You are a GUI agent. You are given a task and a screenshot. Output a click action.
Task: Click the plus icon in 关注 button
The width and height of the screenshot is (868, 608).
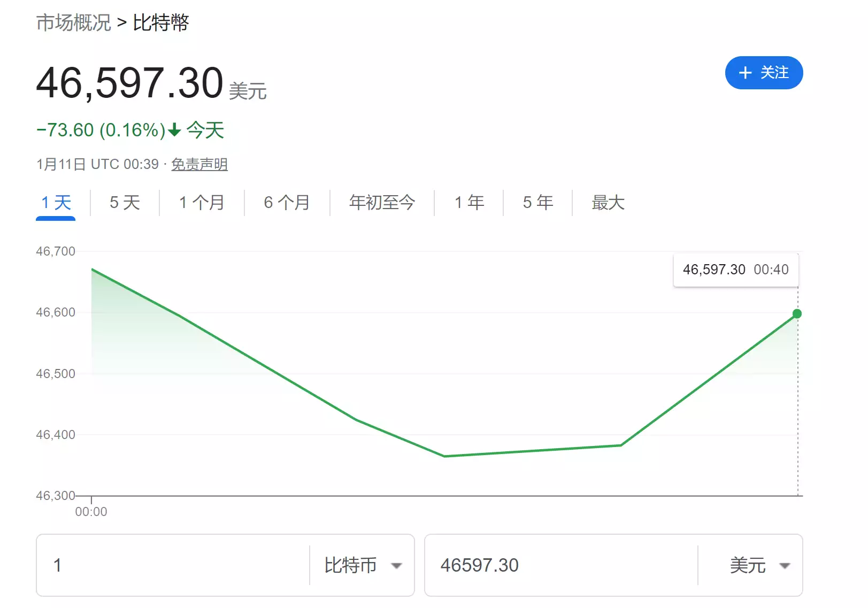[x=745, y=73]
